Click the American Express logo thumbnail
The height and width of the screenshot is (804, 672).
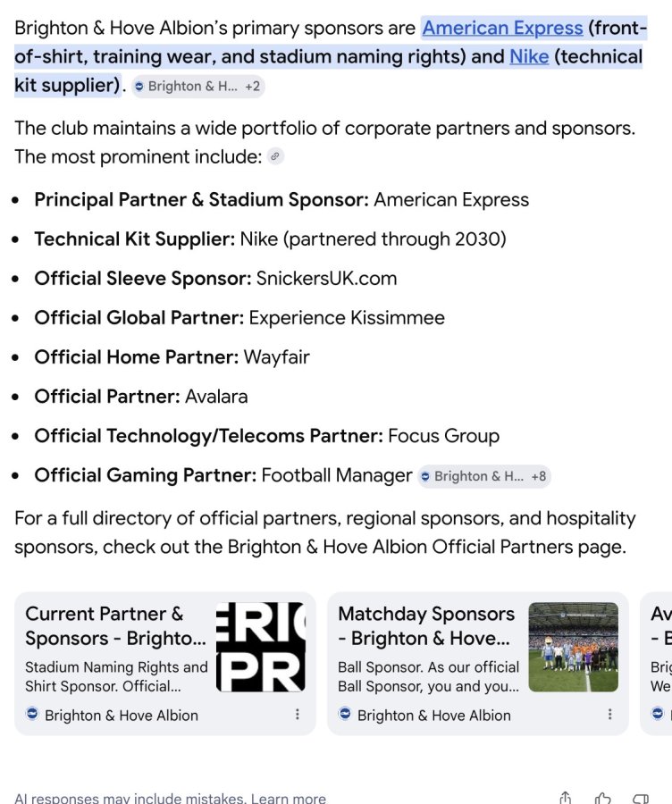[x=261, y=647]
